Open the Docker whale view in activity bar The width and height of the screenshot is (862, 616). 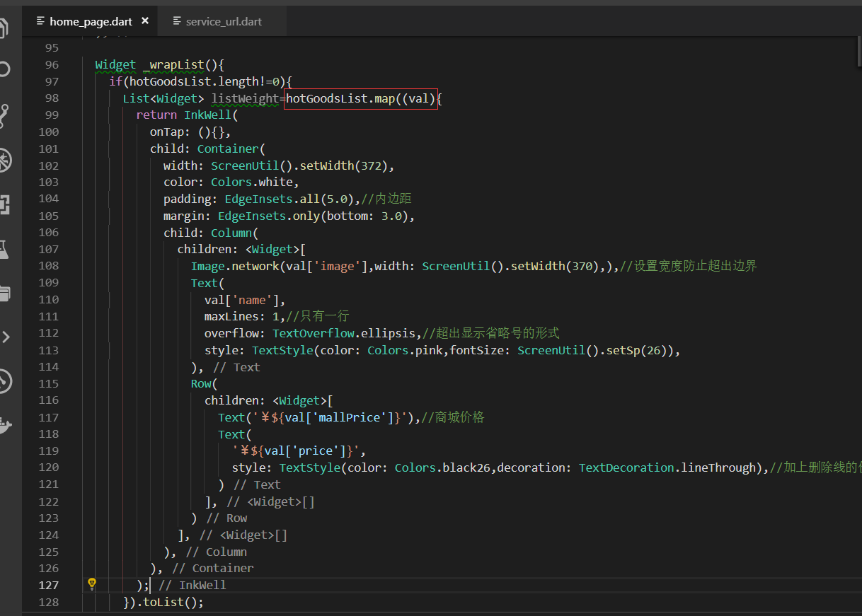4,426
